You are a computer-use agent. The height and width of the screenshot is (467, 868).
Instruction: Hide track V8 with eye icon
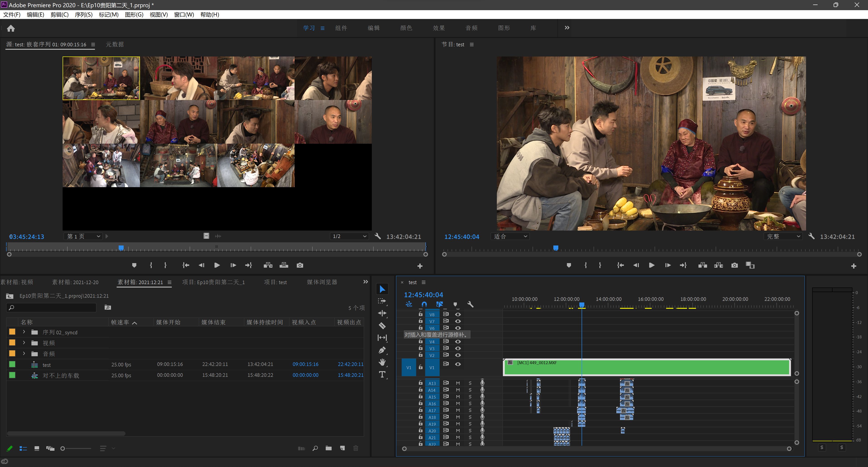pos(458,314)
